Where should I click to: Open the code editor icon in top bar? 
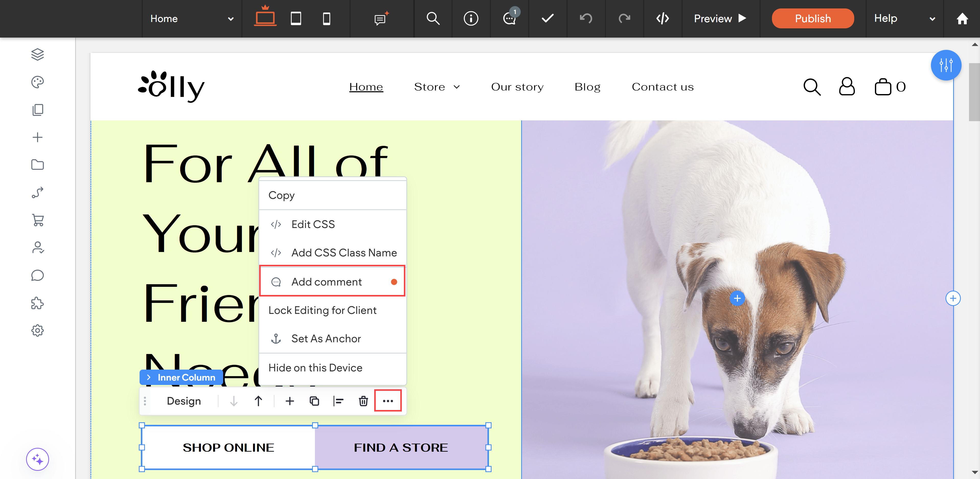tap(662, 18)
